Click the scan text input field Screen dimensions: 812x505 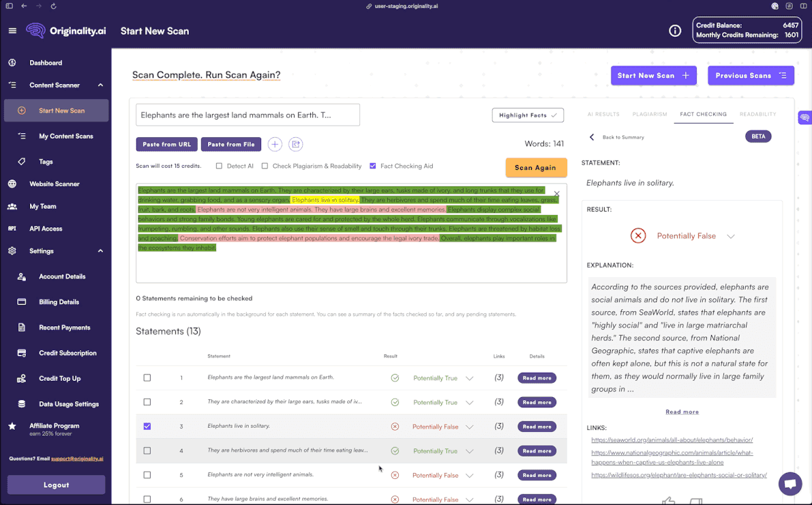(x=247, y=115)
